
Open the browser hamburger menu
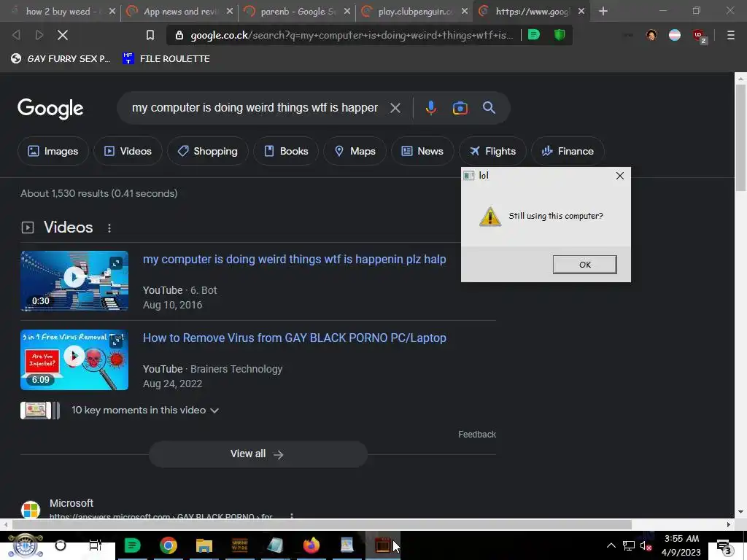pyautogui.click(x=731, y=35)
